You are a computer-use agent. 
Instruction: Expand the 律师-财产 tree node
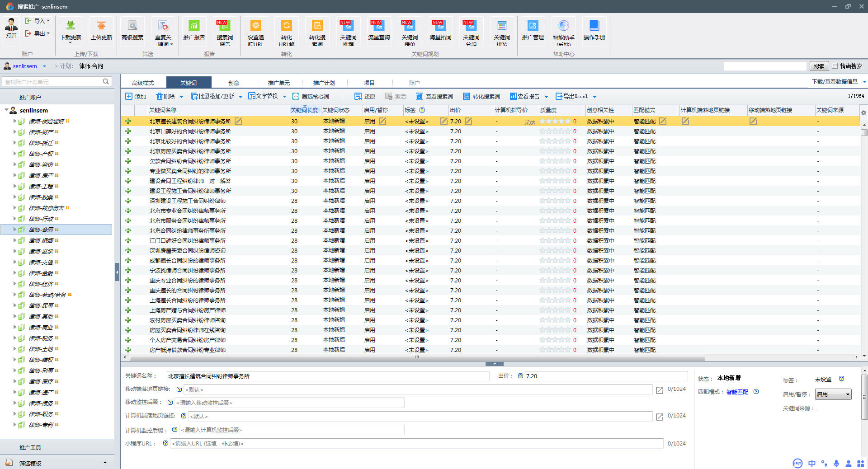point(14,132)
